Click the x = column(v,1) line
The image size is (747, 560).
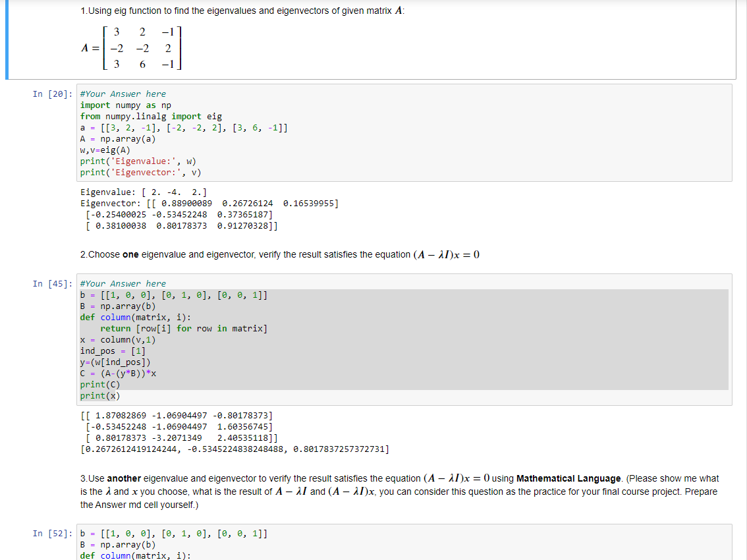tap(112, 339)
